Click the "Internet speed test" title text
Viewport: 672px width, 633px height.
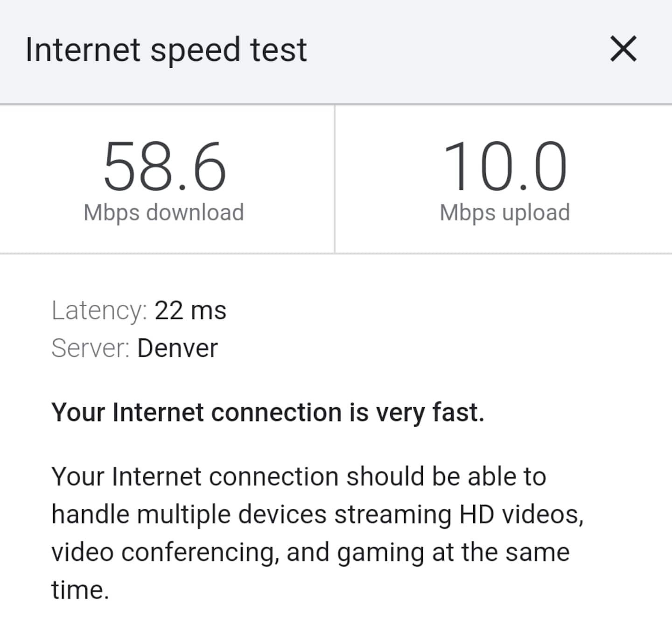[166, 49]
